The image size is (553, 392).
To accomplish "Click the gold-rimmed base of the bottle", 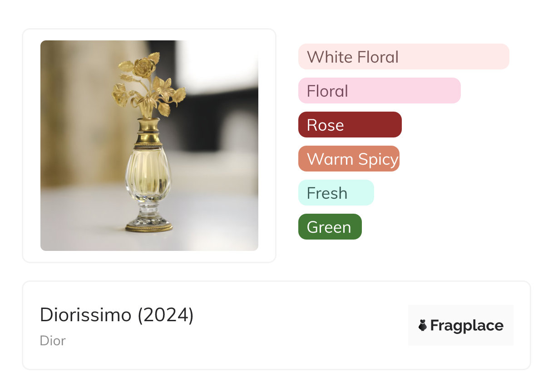I will [x=149, y=226].
